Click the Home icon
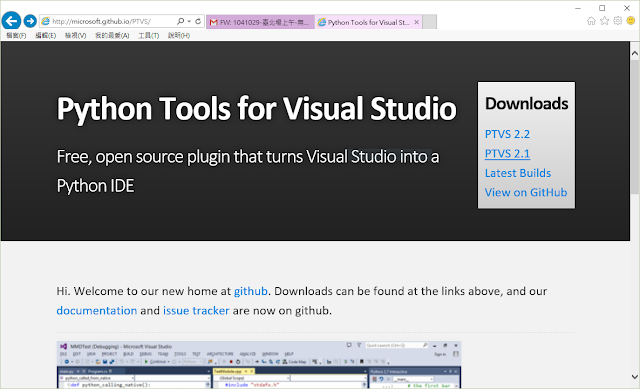 coord(591,21)
